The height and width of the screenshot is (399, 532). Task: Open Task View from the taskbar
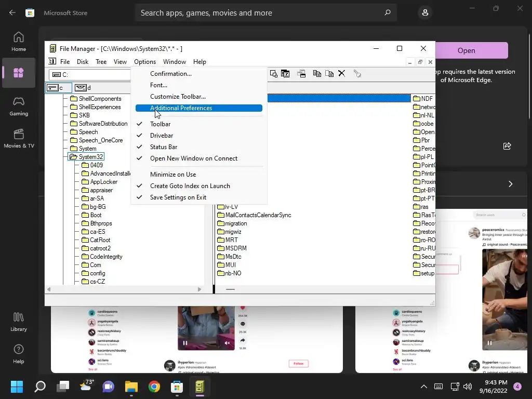click(x=63, y=387)
